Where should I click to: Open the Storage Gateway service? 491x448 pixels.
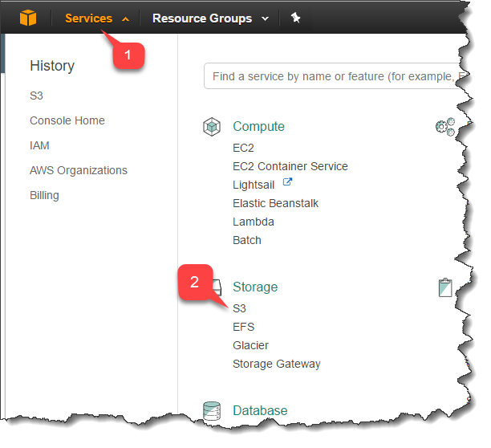[x=277, y=364]
